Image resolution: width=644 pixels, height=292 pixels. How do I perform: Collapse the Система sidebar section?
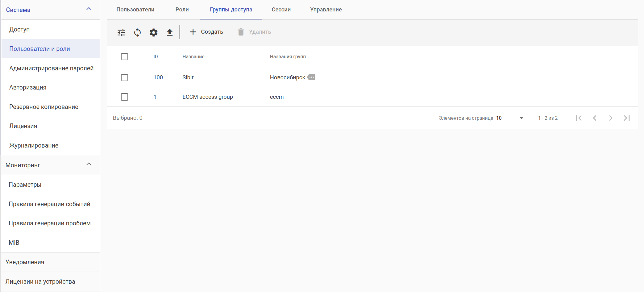89,9
